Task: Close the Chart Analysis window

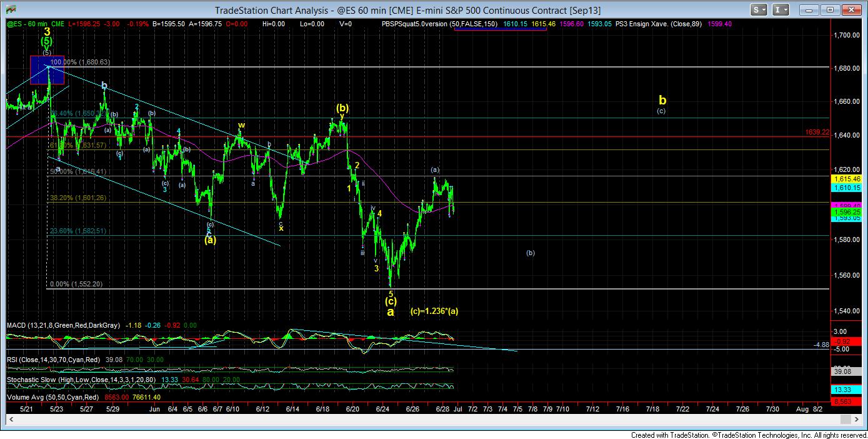Action: click(x=852, y=9)
